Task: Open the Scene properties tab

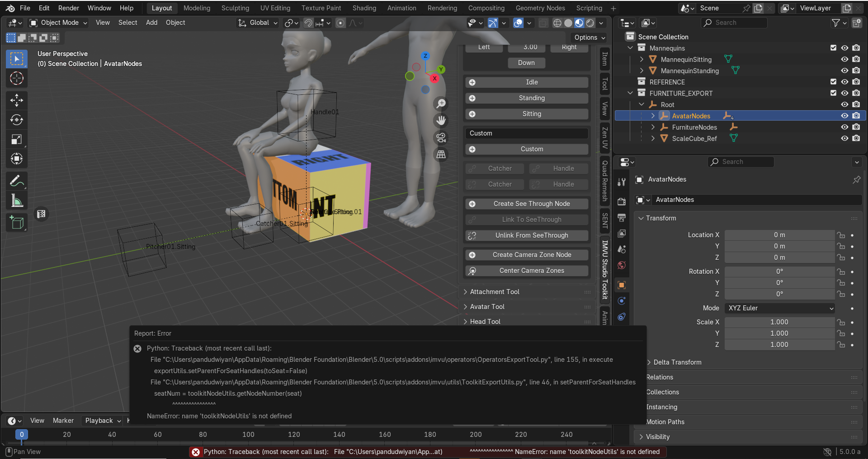Action: pos(622,249)
